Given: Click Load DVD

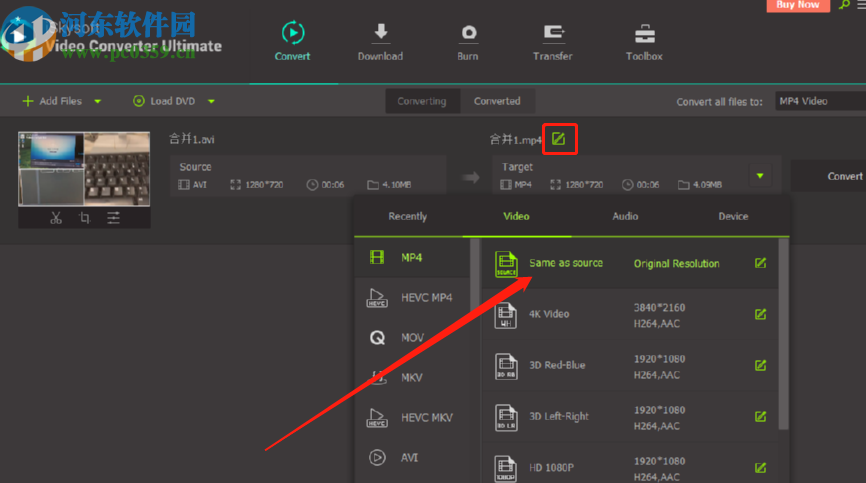Looking at the screenshot, I should (164, 101).
